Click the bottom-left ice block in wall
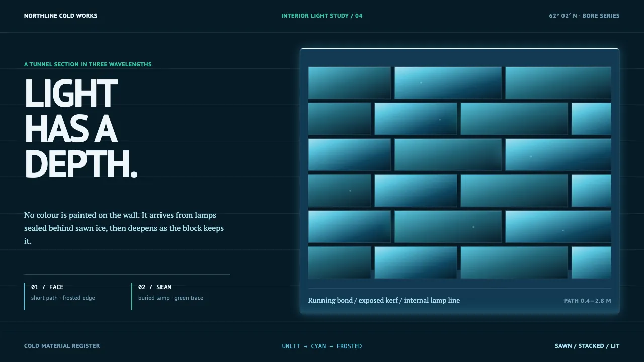 (x=340, y=262)
